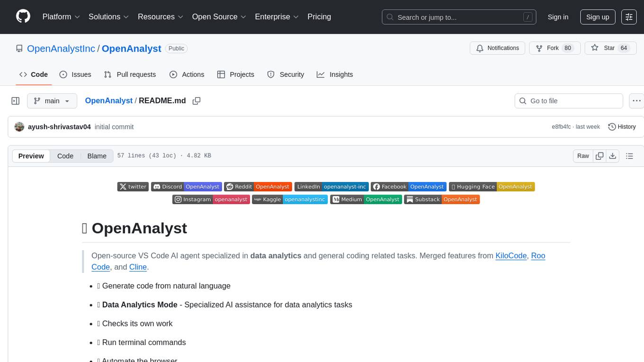This screenshot has width=644, height=362.
Task: Open the main branch selector
Action: (52, 101)
